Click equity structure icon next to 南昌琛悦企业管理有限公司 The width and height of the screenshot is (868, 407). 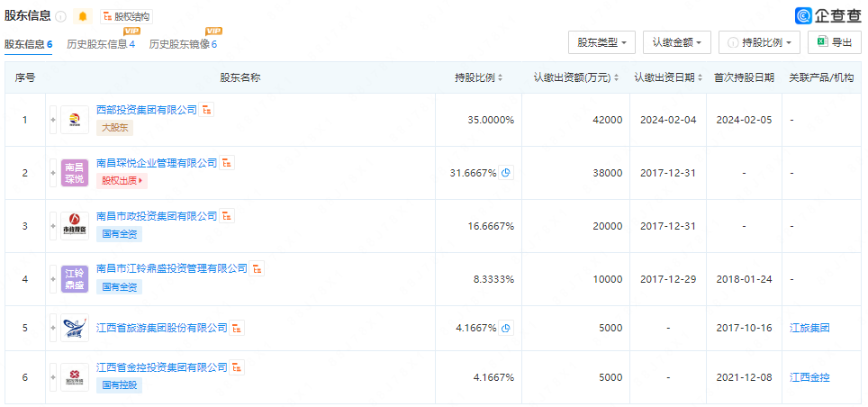(x=227, y=163)
